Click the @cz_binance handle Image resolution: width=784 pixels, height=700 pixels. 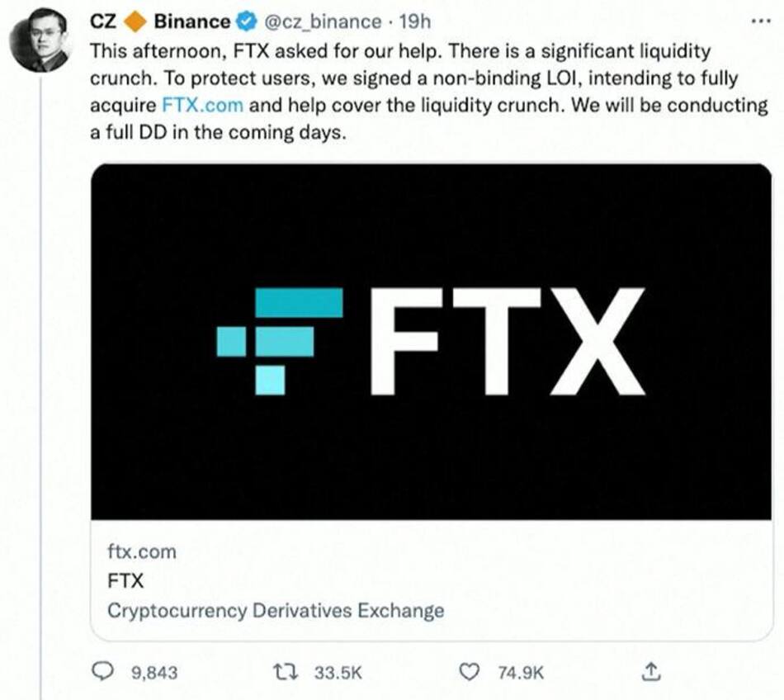click(x=321, y=22)
